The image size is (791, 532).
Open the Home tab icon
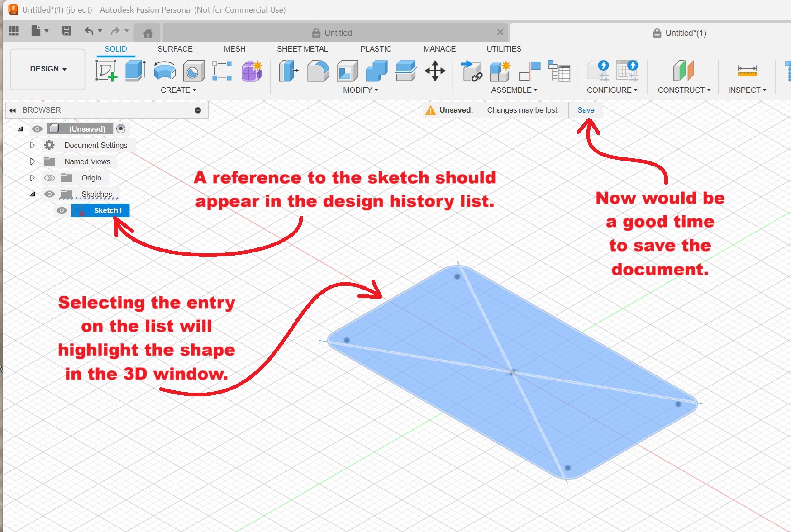(x=148, y=33)
